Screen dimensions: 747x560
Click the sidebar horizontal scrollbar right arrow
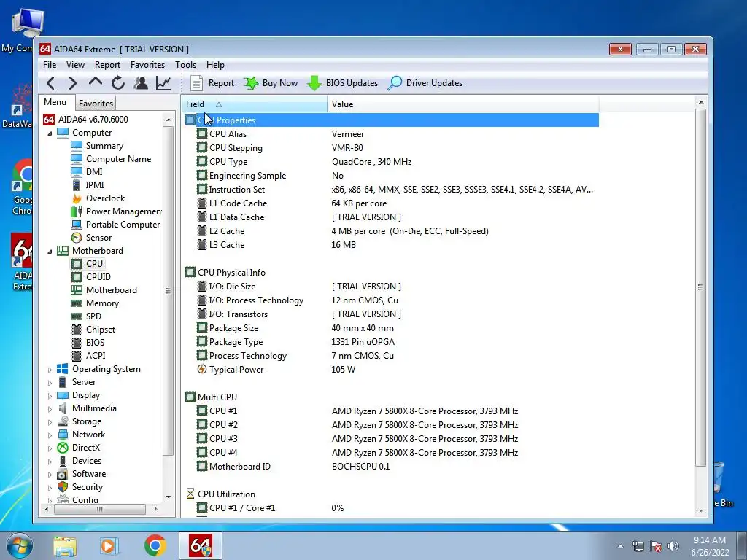tap(156, 509)
